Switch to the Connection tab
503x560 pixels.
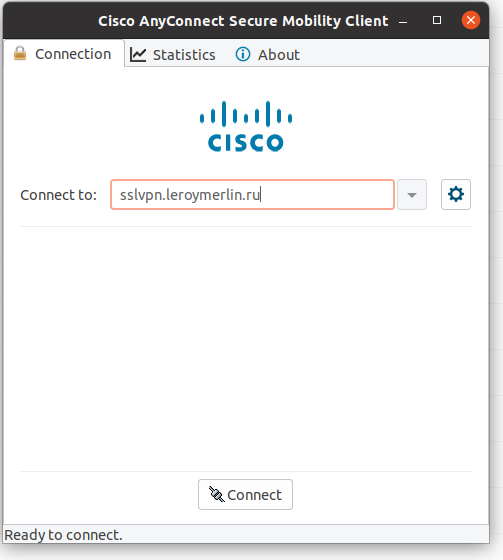click(64, 54)
